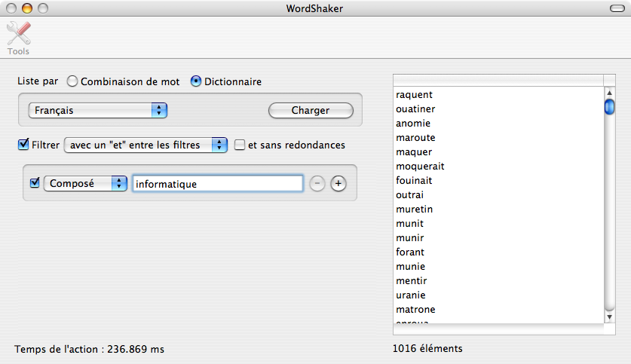
Task: Click the word list column header
Action: click(x=498, y=80)
